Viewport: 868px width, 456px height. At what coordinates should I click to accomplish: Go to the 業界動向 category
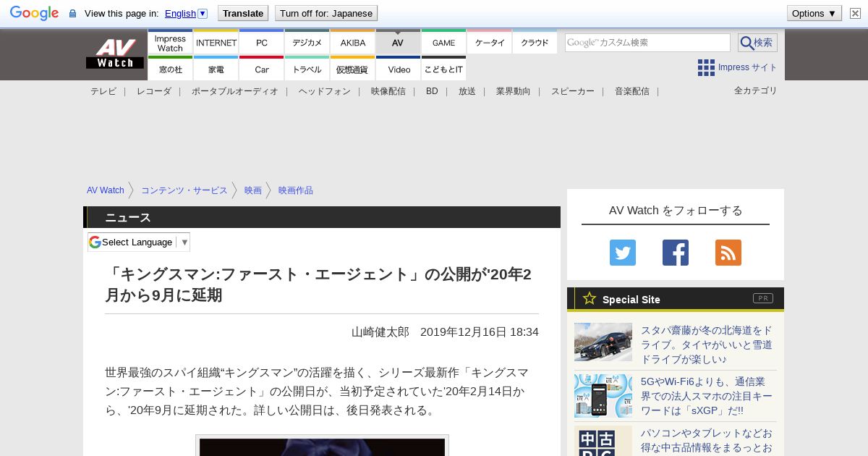coord(513,91)
